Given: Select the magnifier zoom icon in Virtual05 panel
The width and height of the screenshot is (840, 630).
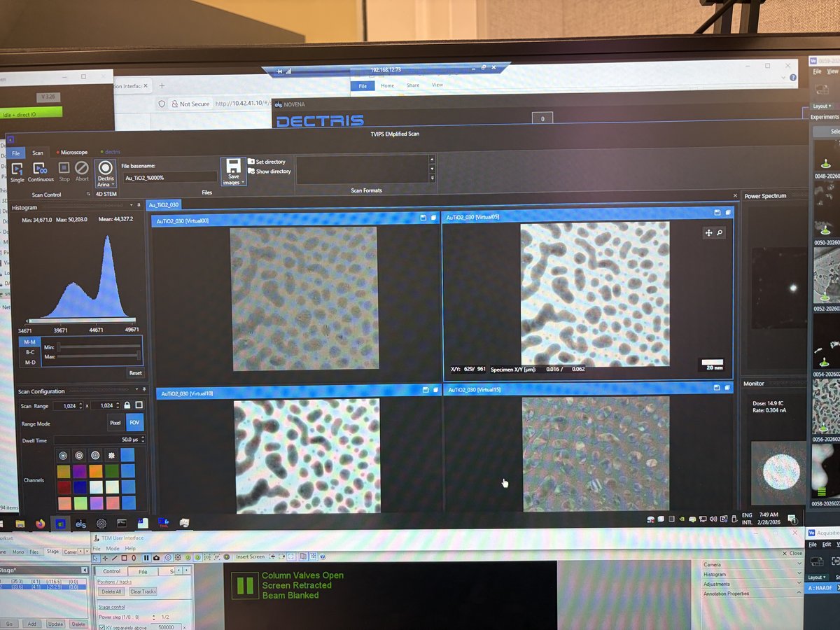Looking at the screenshot, I should (720, 232).
